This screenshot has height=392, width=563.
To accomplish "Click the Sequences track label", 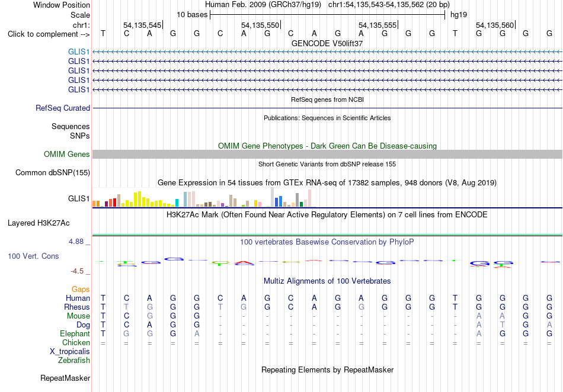I will coord(71,126).
